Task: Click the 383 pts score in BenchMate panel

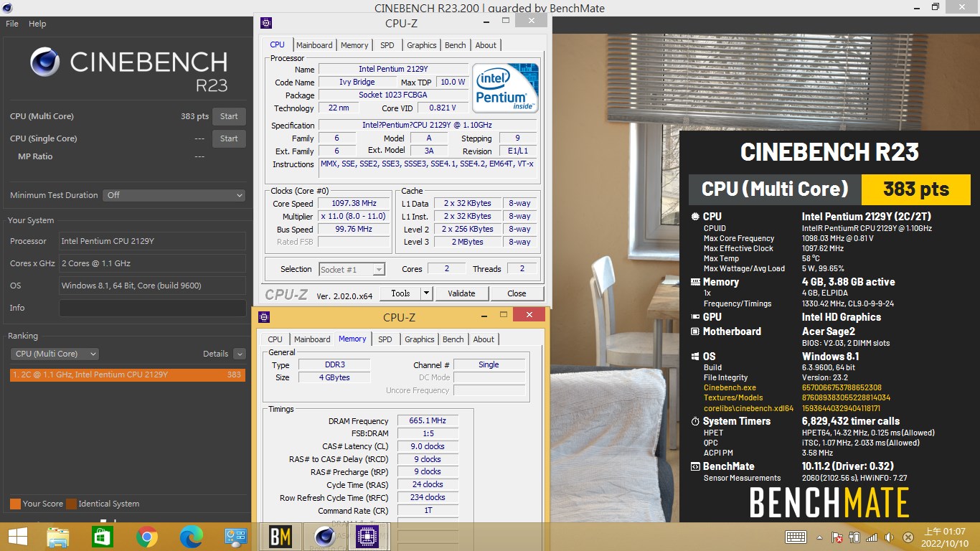Action: (x=916, y=189)
